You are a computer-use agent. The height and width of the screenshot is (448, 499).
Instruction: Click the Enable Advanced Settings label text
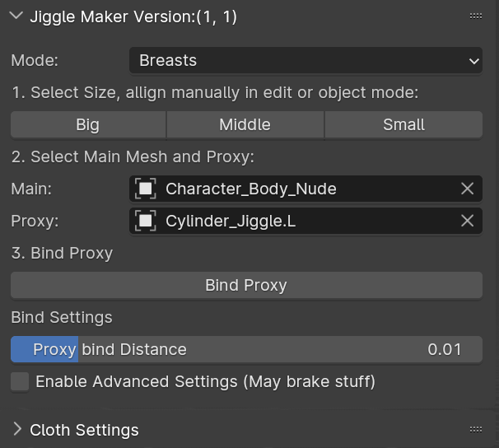(x=205, y=381)
